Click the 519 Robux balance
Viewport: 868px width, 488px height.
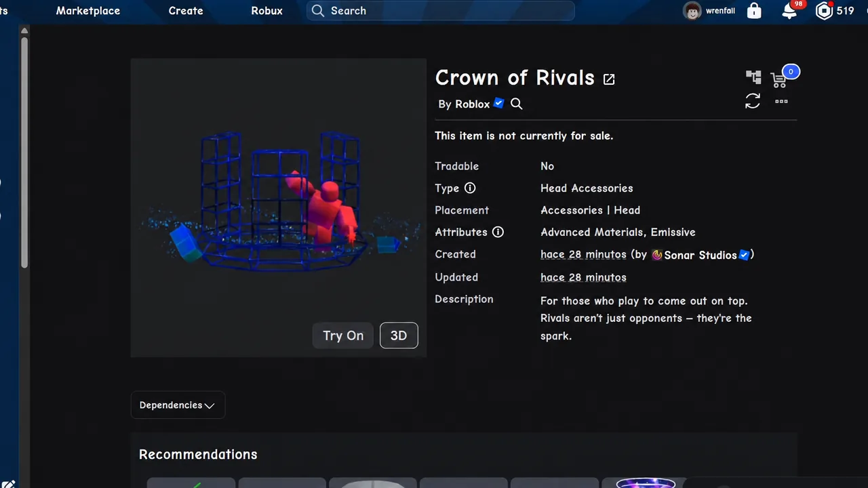tap(845, 11)
